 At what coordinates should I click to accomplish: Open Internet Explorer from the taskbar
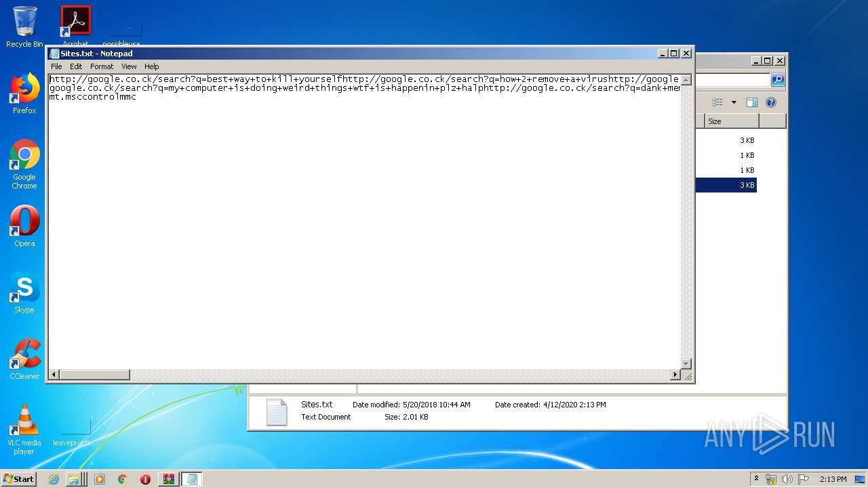click(54, 479)
